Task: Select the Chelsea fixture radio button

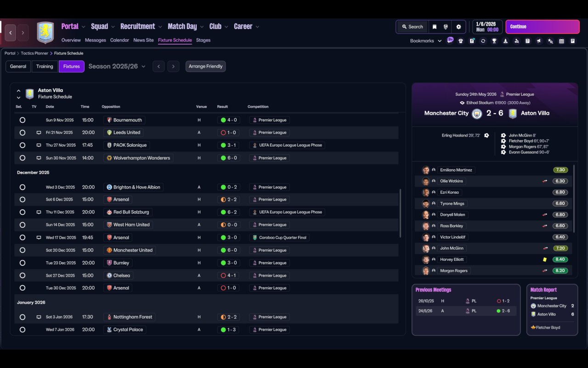Action: [23, 276]
